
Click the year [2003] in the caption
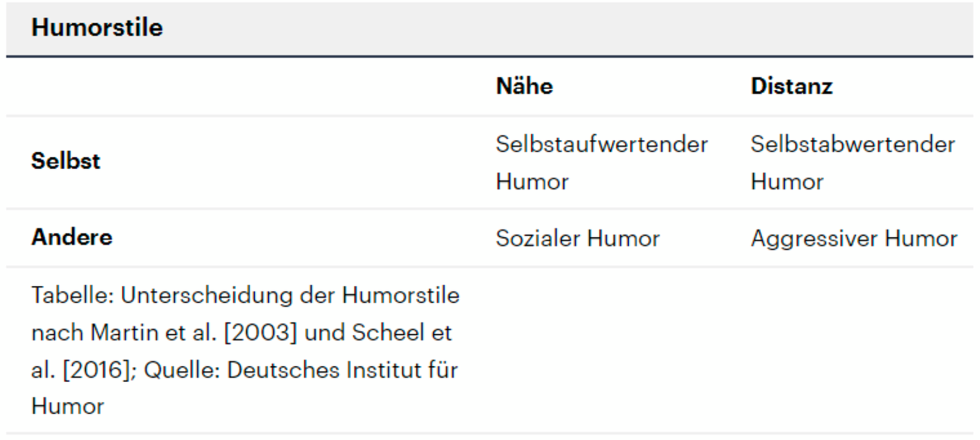tap(260, 333)
